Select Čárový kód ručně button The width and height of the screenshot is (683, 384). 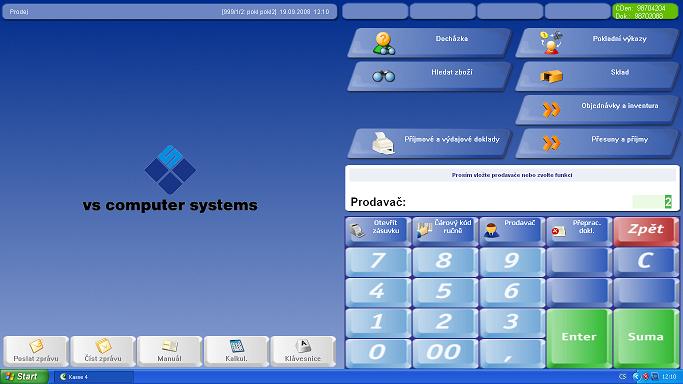tap(445, 231)
